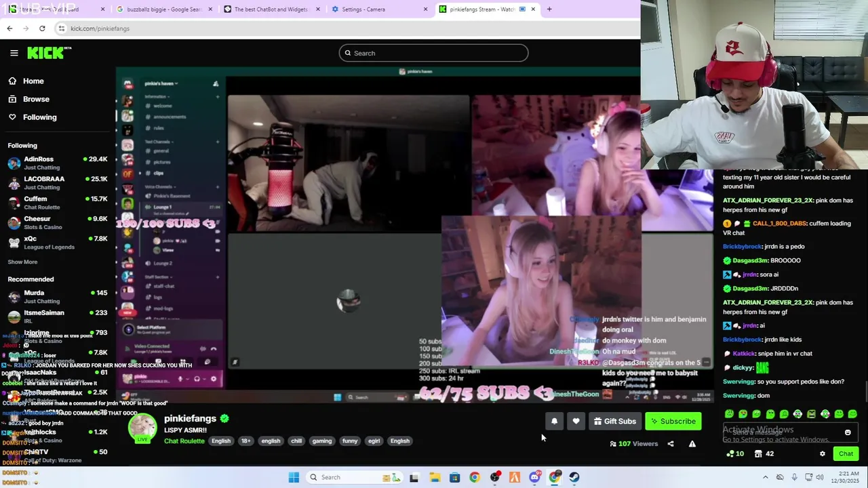This screenshot has height=488, width=868.
Task: Open the chat shop icon showing 42
Action: [764, 453]
